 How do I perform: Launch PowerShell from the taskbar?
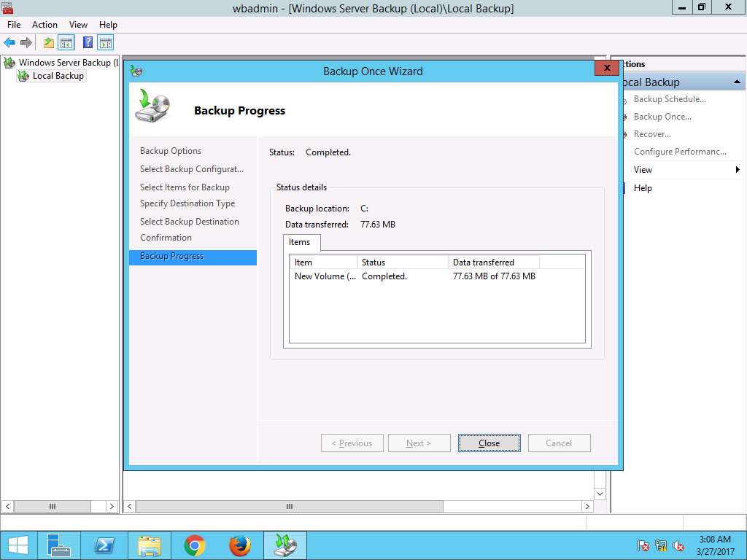pos(104,545)
